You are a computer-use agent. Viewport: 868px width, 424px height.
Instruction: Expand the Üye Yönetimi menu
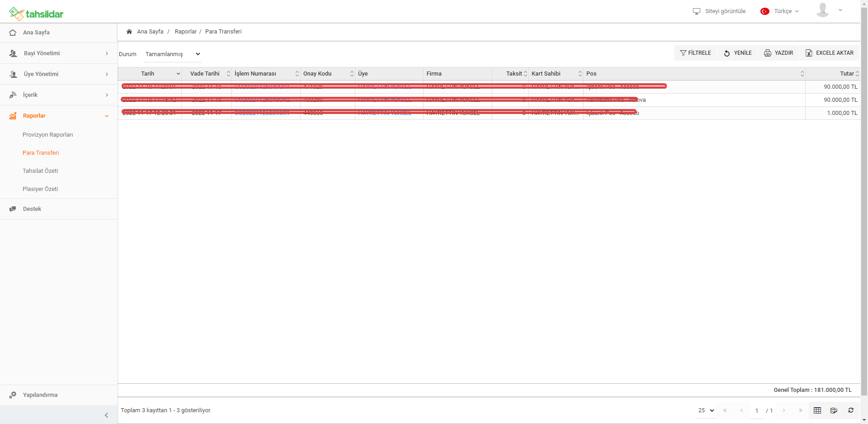[x=107, y=74]
